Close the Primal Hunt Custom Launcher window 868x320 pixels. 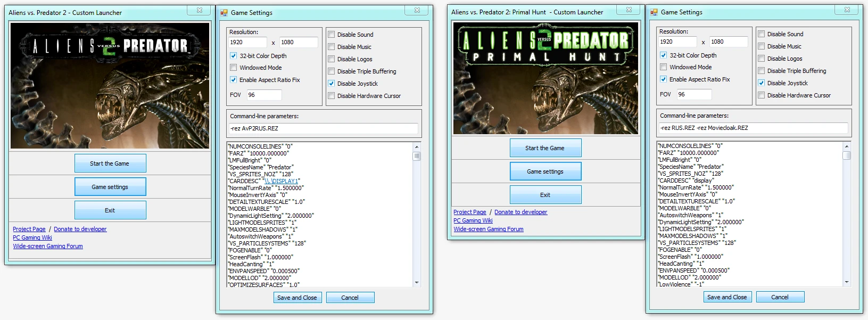(630, 10)
